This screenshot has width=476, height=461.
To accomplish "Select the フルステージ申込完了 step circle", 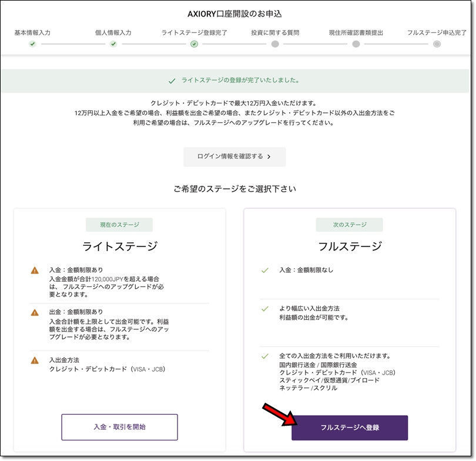I will point(437,44).
